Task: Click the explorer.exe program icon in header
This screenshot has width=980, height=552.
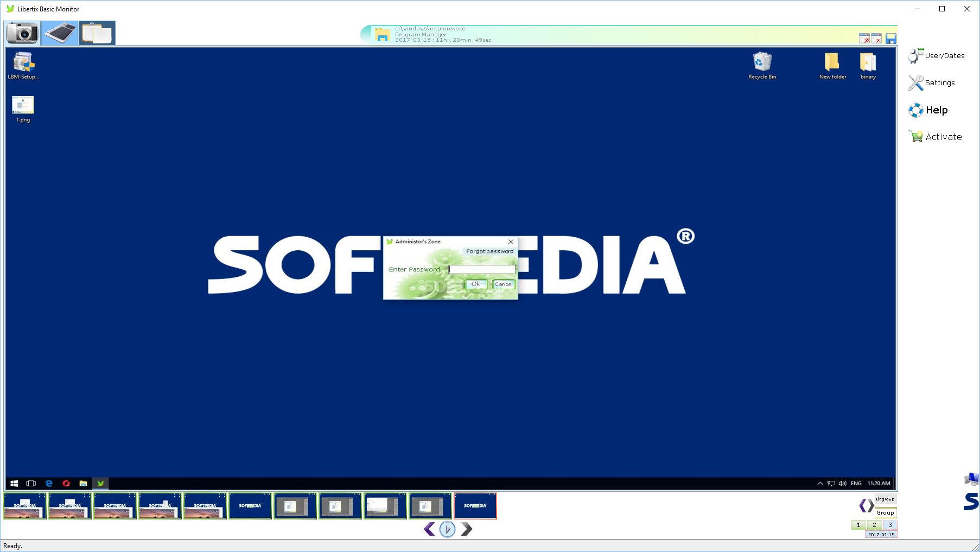Action: click(x=383, y=35)
